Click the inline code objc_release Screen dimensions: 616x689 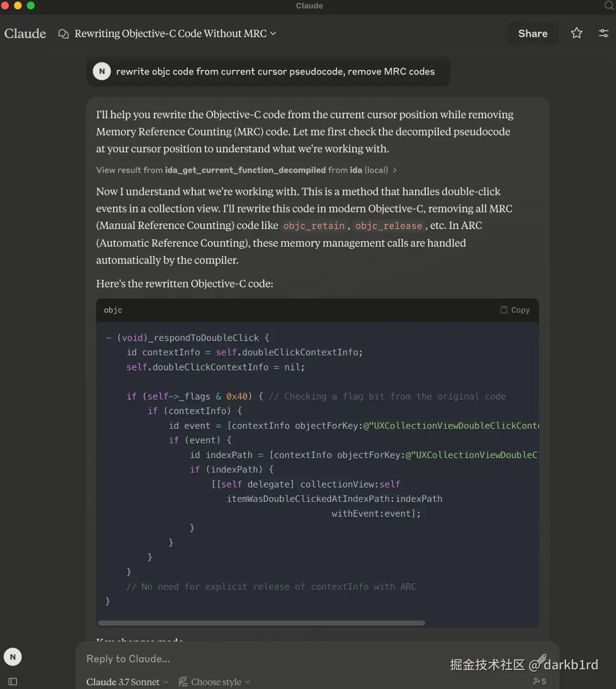point(389,226)
